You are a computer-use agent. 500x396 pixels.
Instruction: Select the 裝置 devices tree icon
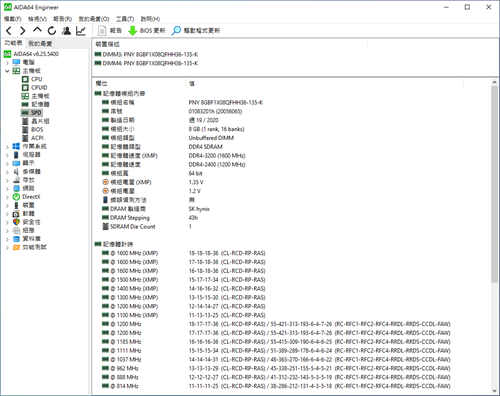point(16,205)
